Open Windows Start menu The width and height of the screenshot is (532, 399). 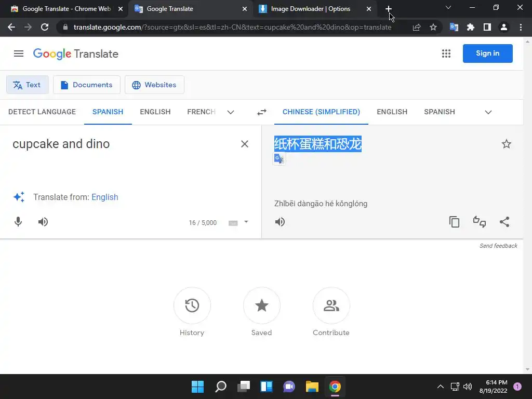click(197, 387)
